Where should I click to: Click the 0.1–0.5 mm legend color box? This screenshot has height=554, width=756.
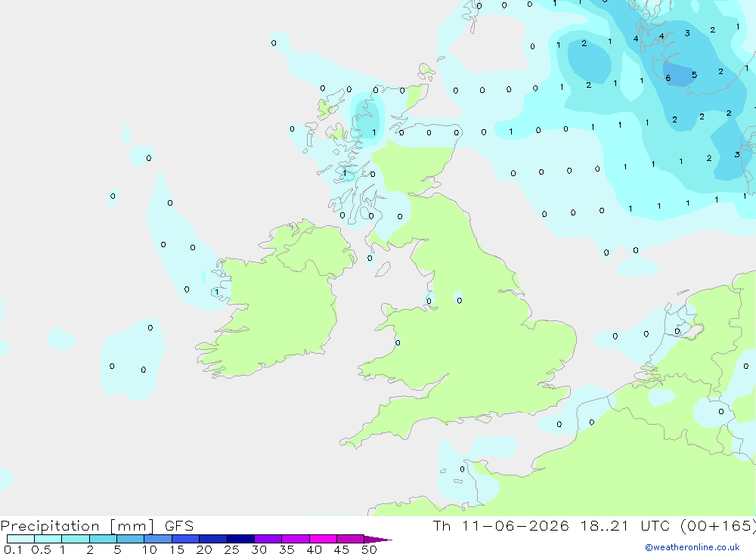[20, 539]
